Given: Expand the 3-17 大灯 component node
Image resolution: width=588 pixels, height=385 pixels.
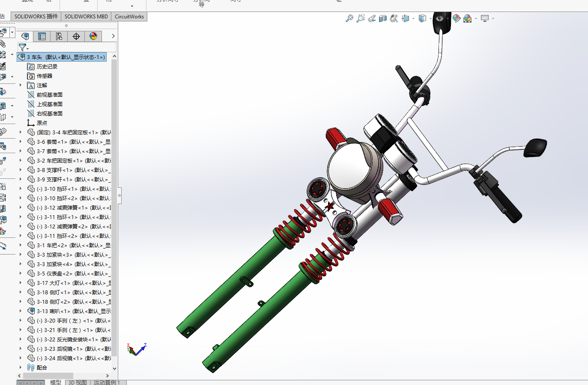Looking at the screenshot, I should point(20,283).
